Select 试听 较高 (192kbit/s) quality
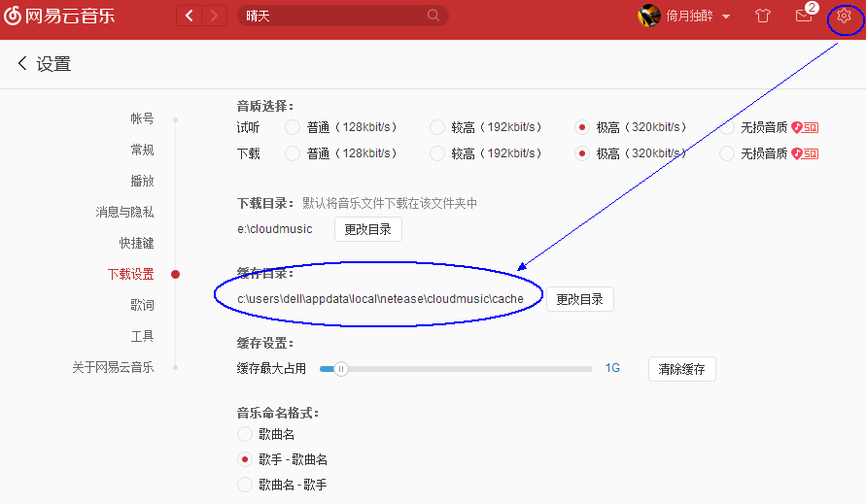866x504 pixels. pos(436,127)
